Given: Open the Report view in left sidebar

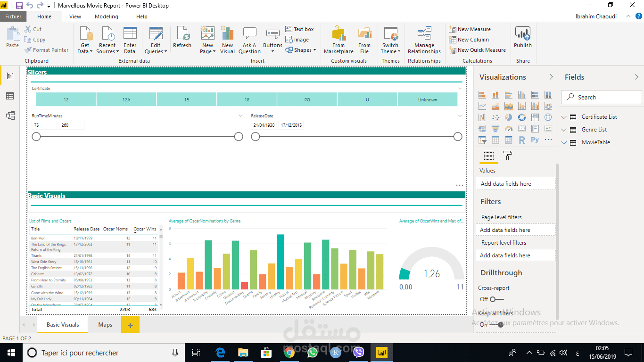Looking at the screenshot, I should (x=10, y=76).
